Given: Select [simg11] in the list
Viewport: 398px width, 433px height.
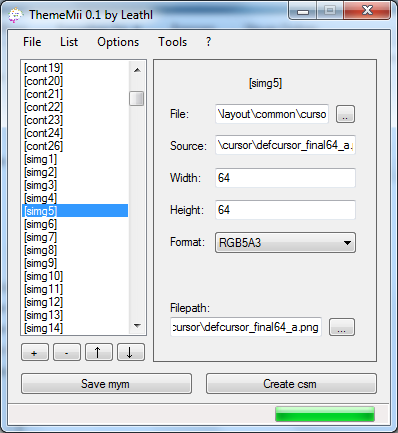Looking at the screenshot, I should coord(75,289).
